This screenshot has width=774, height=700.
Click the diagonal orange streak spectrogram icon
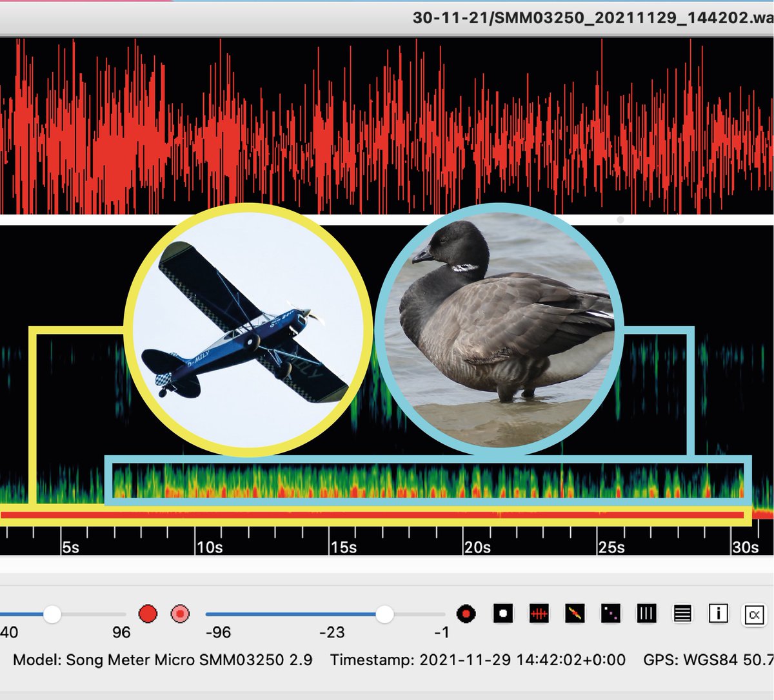(575, 613)
